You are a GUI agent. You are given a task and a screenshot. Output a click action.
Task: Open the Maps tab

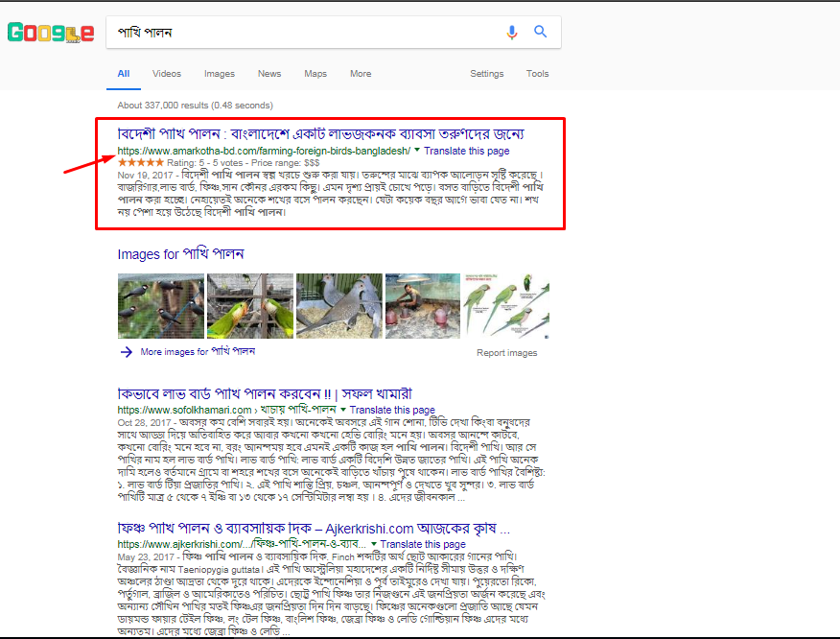point(315,73)
